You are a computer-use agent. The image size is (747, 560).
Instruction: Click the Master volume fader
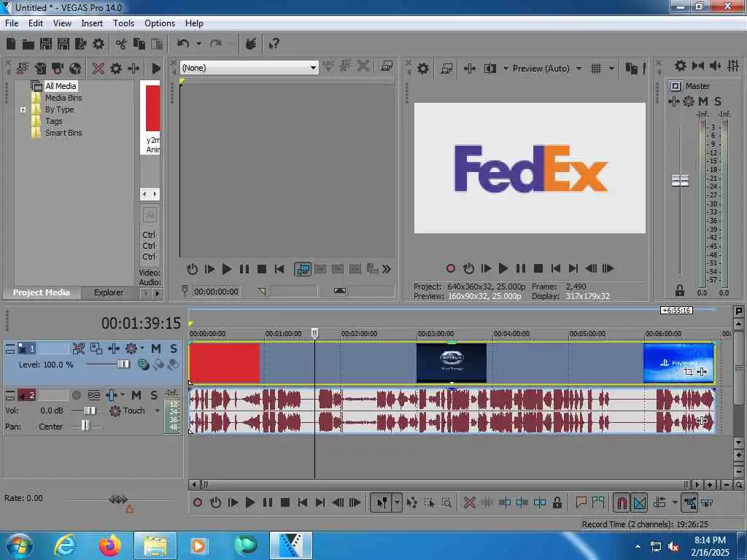(x=680, y=180)
